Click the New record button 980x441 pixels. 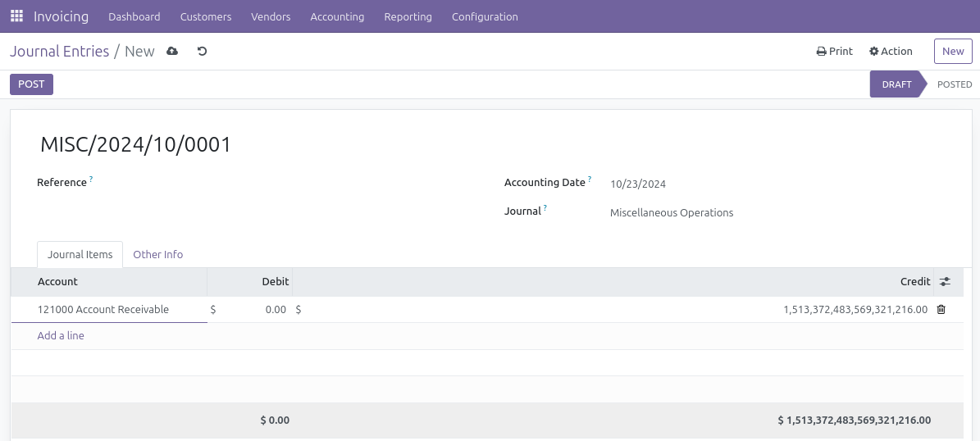(x=952, y=52)
